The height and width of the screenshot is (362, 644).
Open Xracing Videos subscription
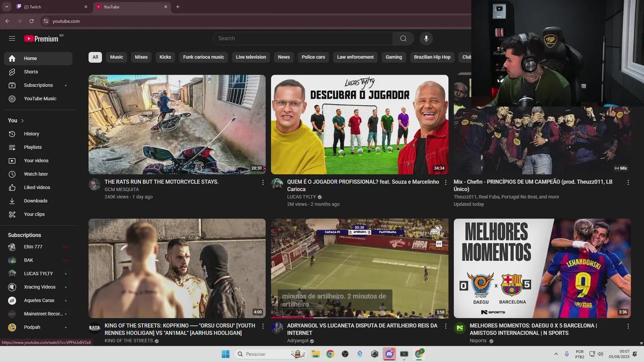pyautogui.click(x=38, y=287)
